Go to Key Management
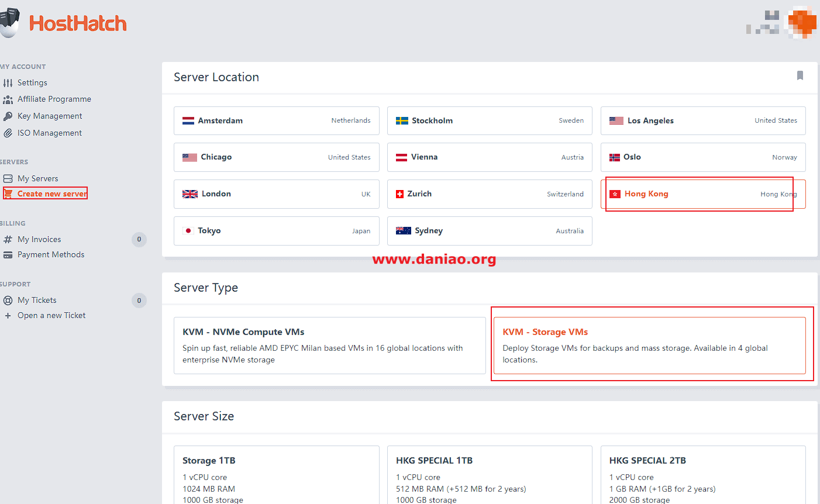Screen dimensions: 820x504 50,116
